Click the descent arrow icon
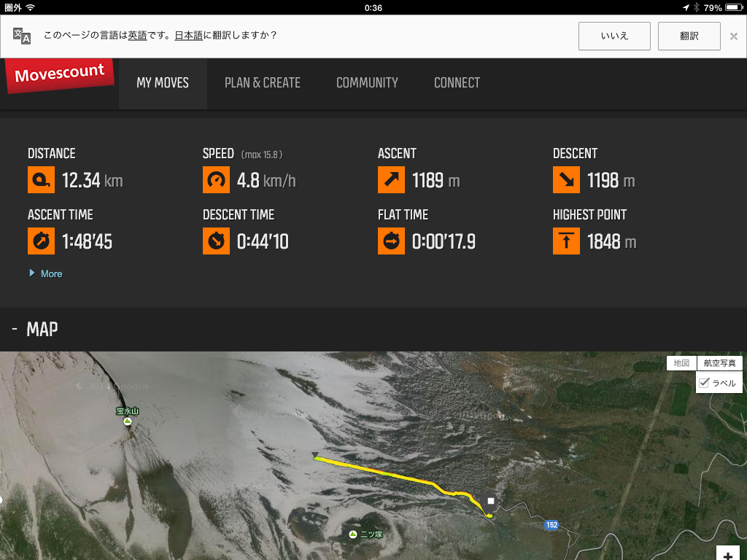Screen dimensions: 747x560 (566, 180)
